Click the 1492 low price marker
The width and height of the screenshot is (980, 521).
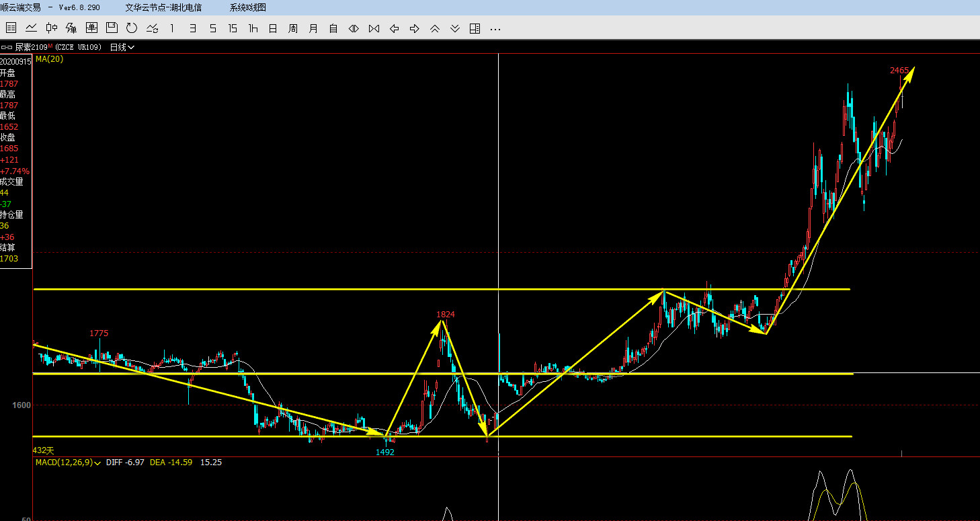[385, 452]
